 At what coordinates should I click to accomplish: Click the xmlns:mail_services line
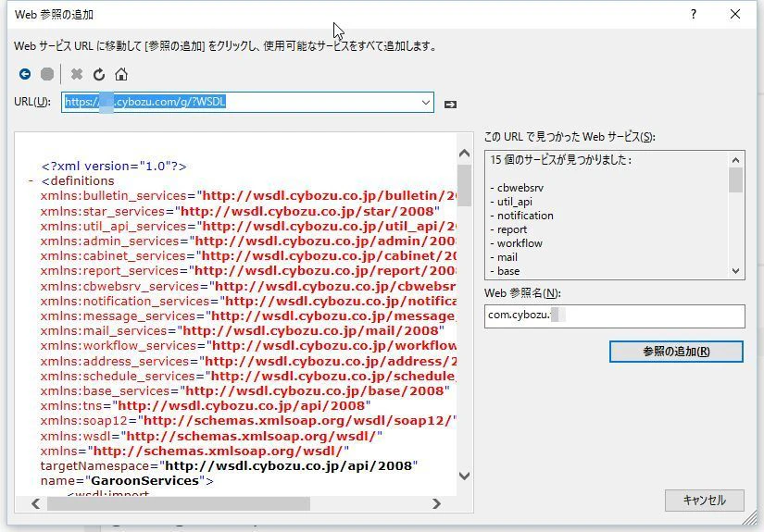click(242, 331)
